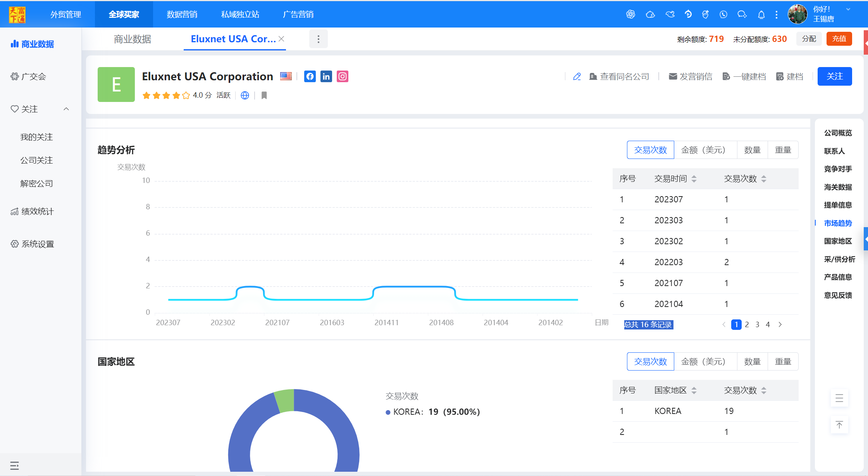Select 数量 in 趋势分析

tap(753, 150)
